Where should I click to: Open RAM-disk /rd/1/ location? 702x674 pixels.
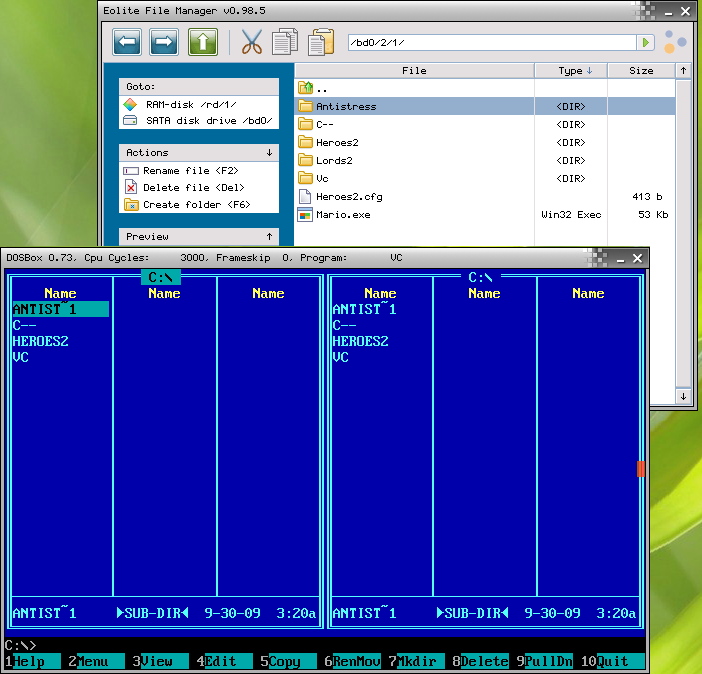click(190, 104)
